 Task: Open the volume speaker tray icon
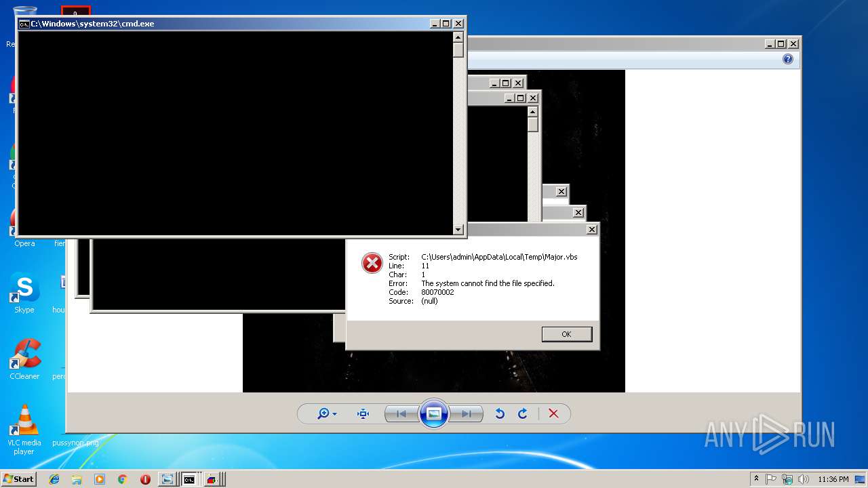tap(803, 479)
